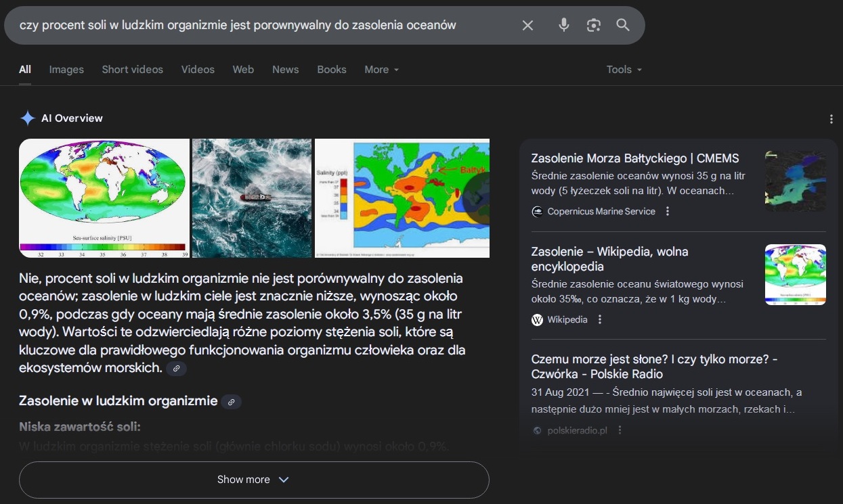Screen dimensions: 843x504
Task: Expand the AI Overview with Show more
Action: point(254,480)
